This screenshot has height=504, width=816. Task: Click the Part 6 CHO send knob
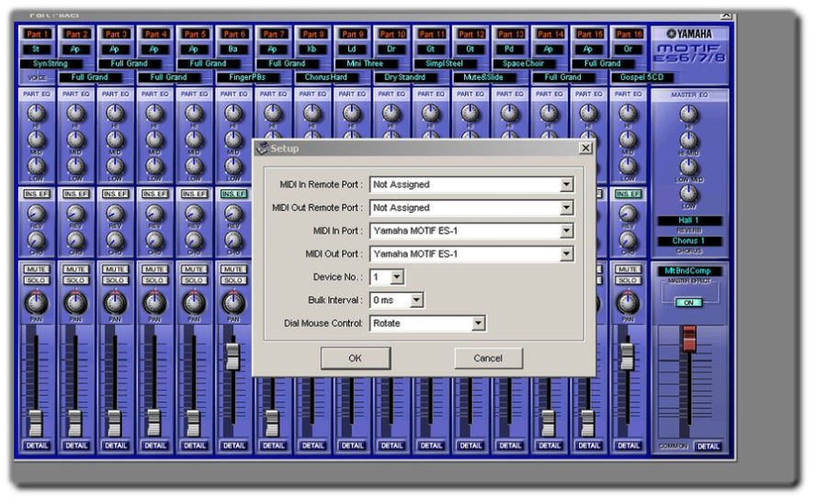[233, 240]
